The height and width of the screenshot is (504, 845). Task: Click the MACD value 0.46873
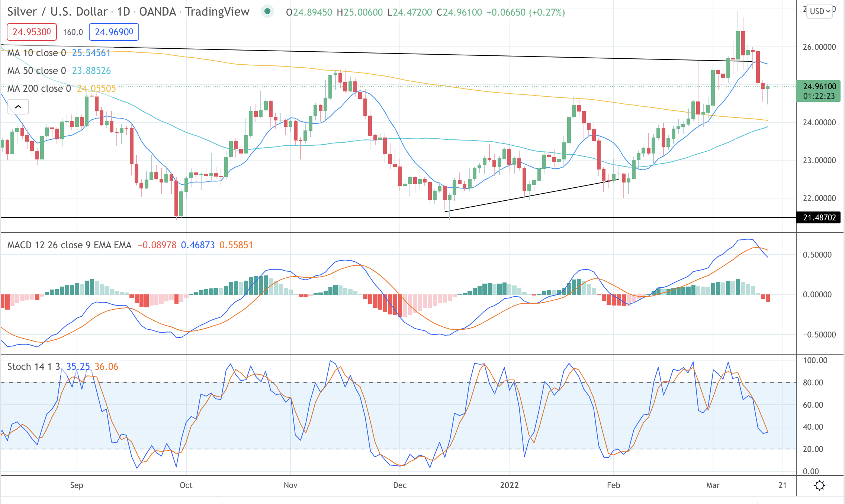coord(198,245)
